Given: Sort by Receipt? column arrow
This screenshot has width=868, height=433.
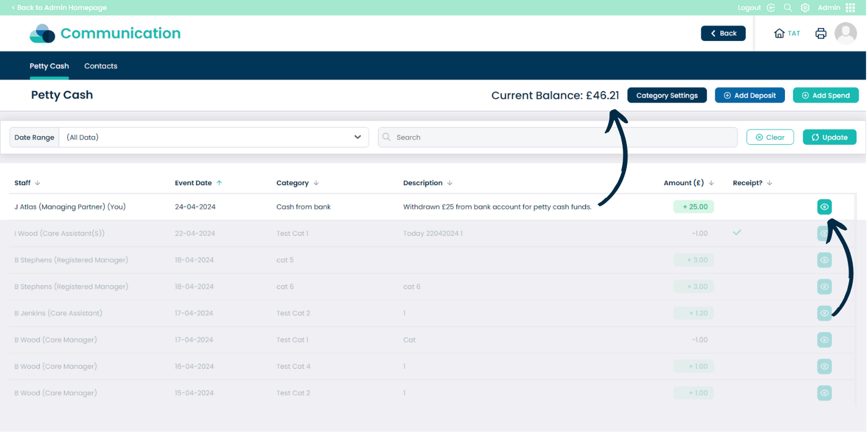Looking at the screenshot, I should (x=769, y=183).
